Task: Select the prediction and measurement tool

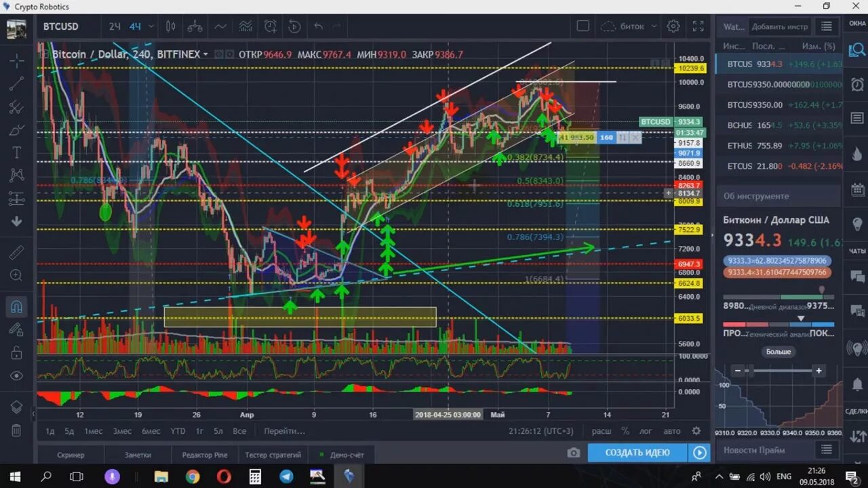Action: [17, 199]
